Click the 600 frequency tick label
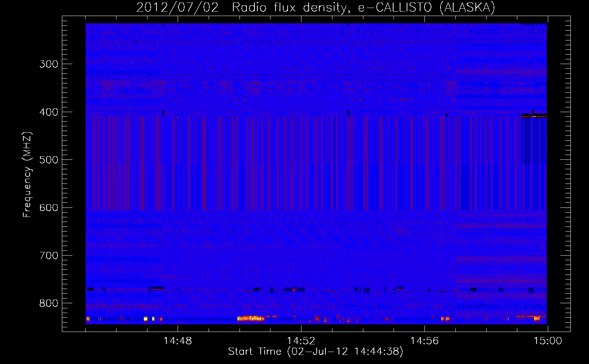 point(49,208)
